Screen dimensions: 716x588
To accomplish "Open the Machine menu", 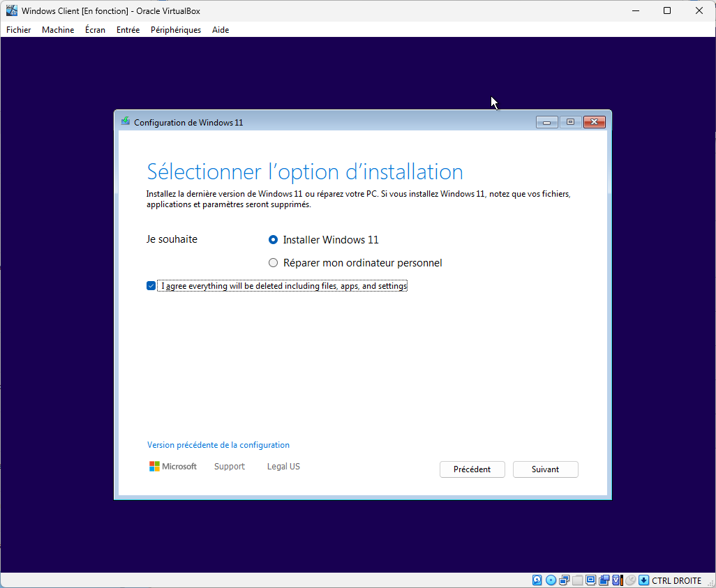I will click(x=58, y=30).
